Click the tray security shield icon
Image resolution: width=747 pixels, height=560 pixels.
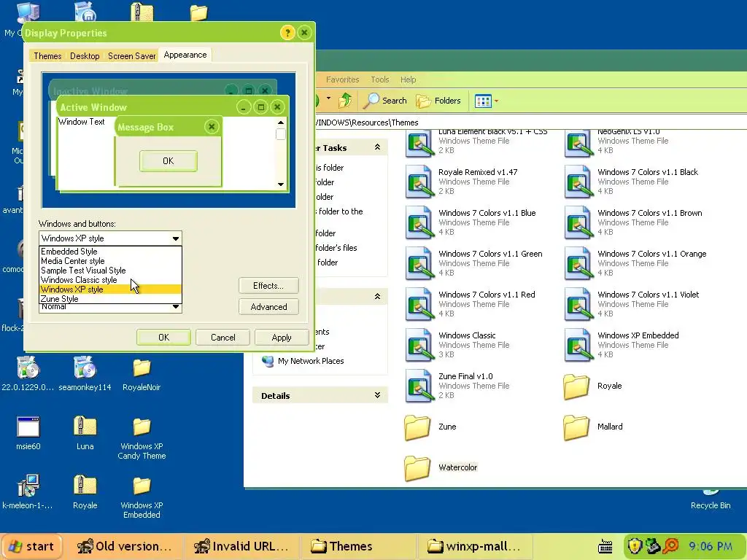click(x=634, y=546)
